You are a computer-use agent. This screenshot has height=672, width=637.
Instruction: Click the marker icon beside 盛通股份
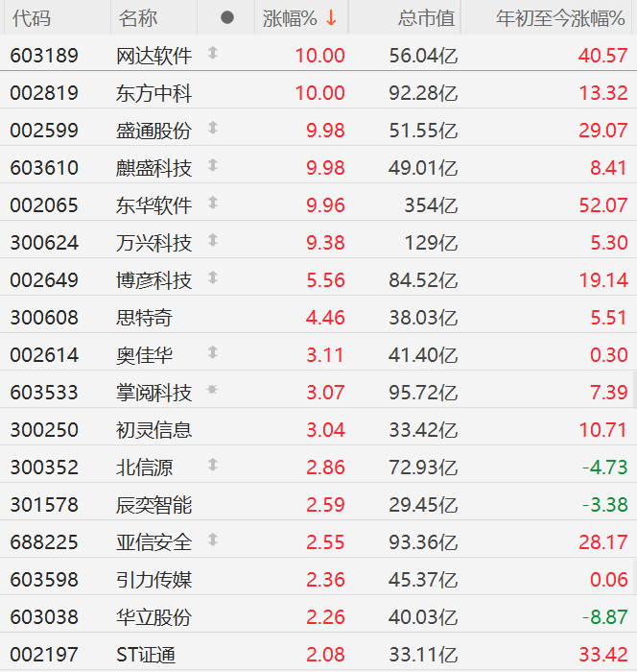(213, 128)
